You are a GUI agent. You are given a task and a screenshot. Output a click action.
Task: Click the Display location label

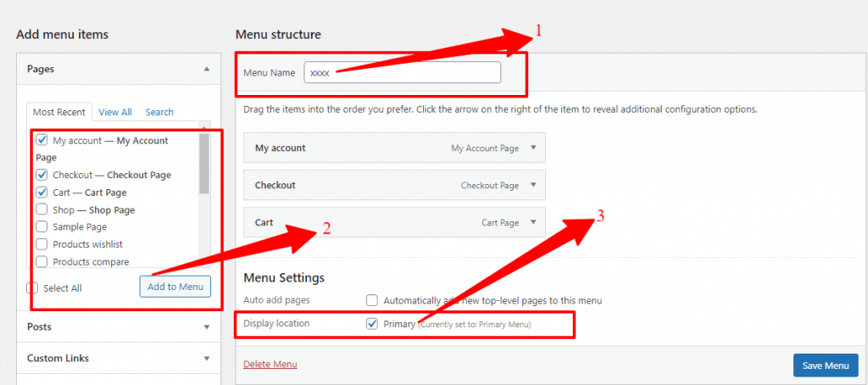(x=277, y=323)
